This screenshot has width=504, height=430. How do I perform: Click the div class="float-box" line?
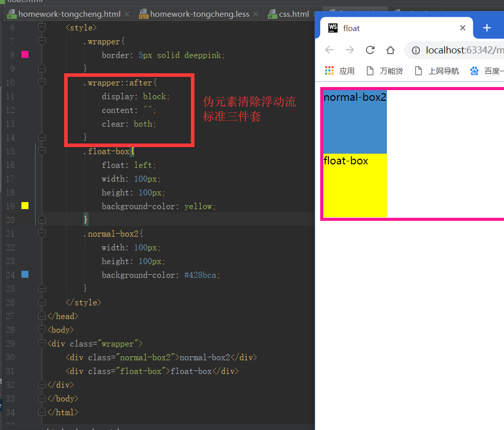pyautogui.click(x=152, y=371)
